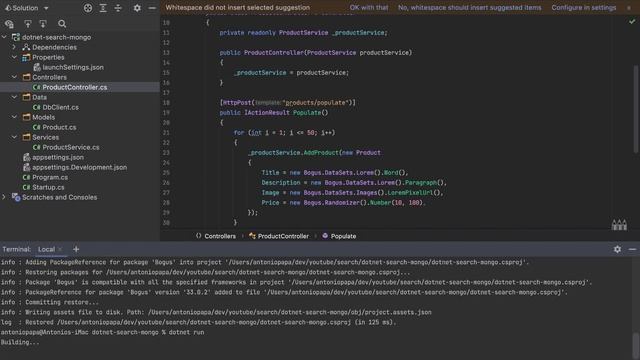
Task: Click the reader mode icon at editor bottom right
Action: tap(619, 225)
